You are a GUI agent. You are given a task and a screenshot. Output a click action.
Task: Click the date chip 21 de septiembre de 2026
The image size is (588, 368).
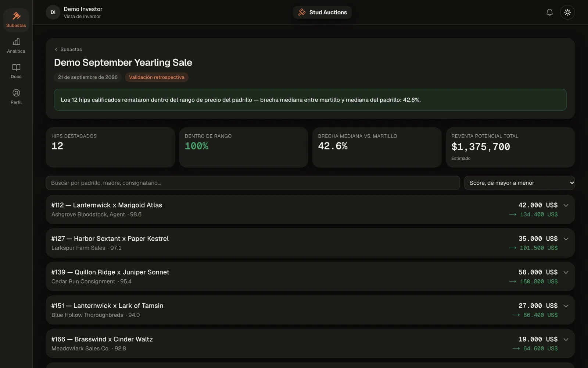coord(88,77)
